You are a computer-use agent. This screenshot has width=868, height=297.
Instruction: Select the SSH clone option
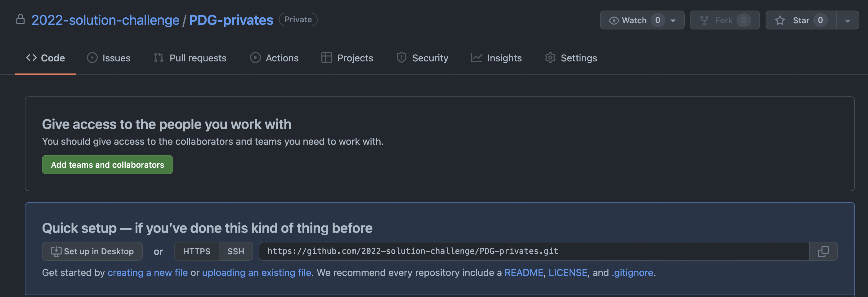click(236, 251)
